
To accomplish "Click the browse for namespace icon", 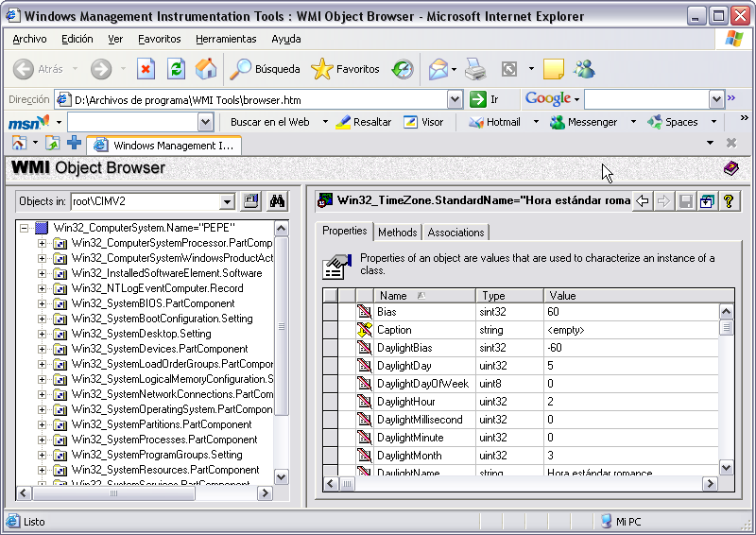I will 251,201.
